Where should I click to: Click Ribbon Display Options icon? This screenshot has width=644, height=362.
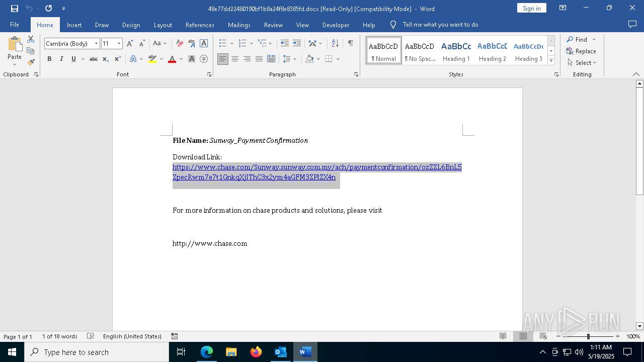click(563, 8)
